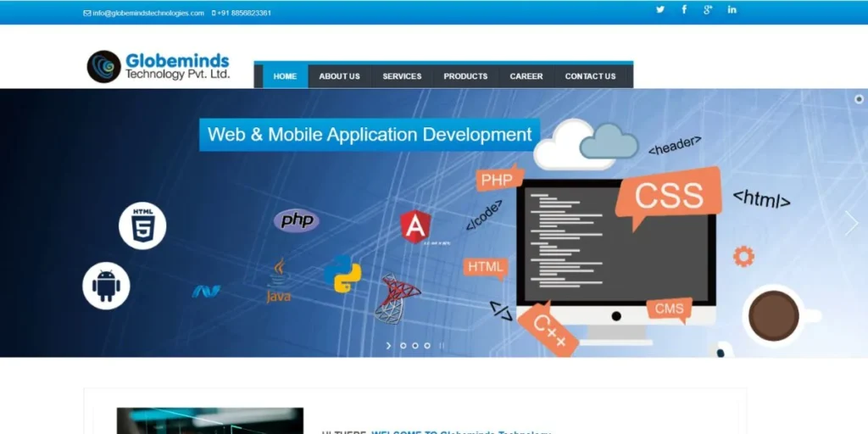Click the Java coffee cup logo
868x434 pixels.
tap(278, 281)
